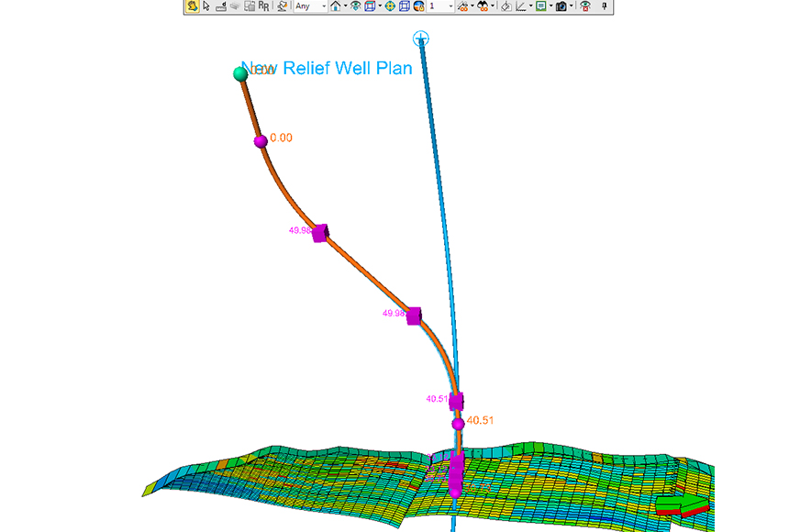Toggle the pin window button

[604, 6]
